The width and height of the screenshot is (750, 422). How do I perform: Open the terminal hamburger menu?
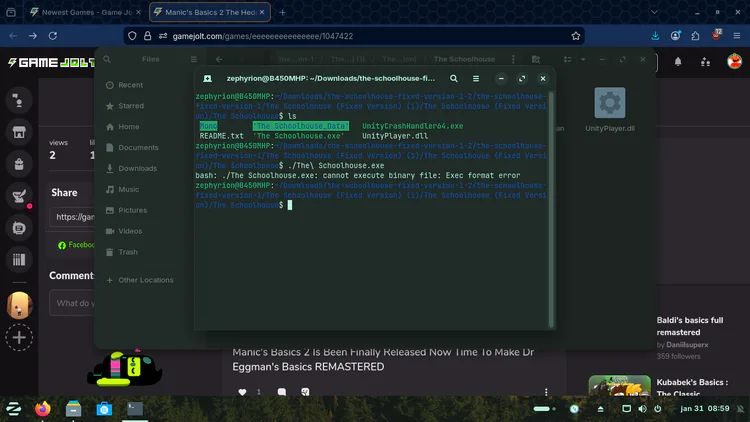click(476, 78)
